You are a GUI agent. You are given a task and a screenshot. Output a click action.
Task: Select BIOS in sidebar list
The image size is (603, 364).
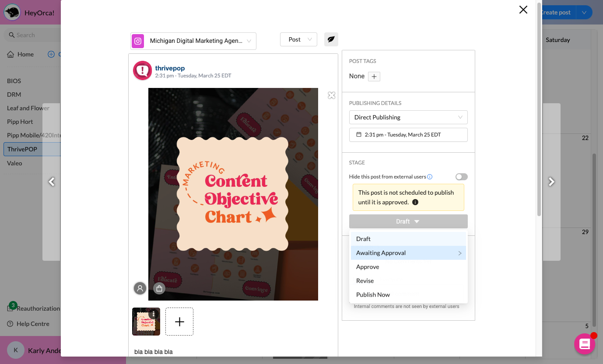tap(14, 81)
